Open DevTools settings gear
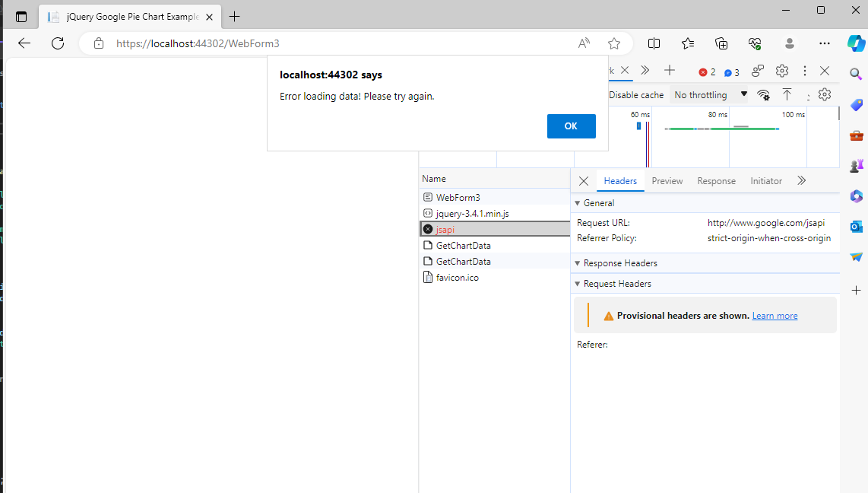Screen dimensions: 868x493 [x=781, y=71]
